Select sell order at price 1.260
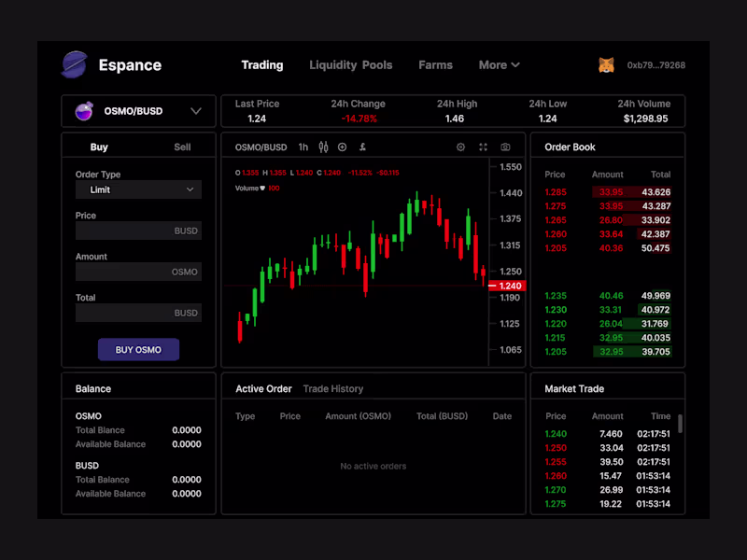747x560 pixels. pyautogui.click(x=608, y=234)
